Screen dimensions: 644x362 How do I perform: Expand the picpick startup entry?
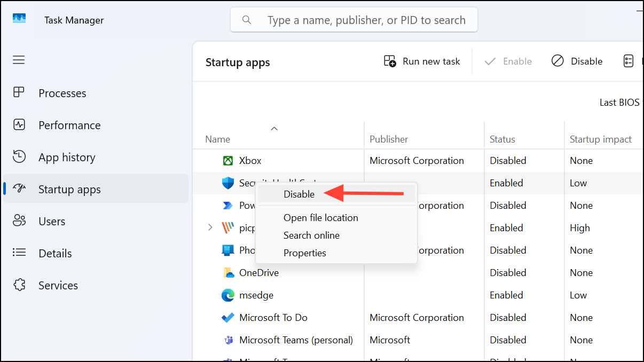click(210, 227)
